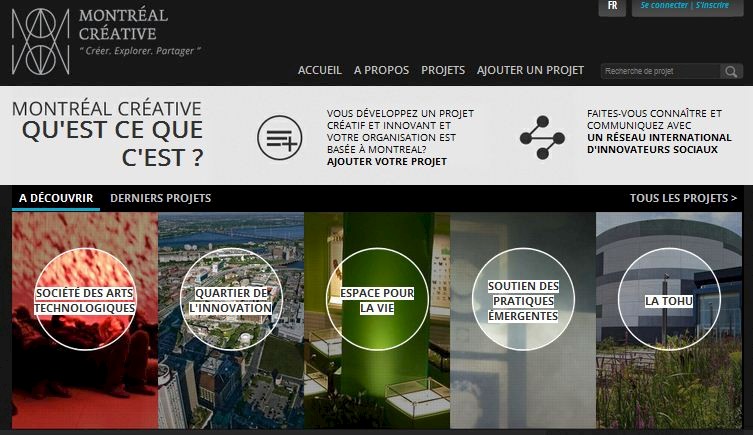
Task: Focus the Recherche de projet search field
Action: click(x=660, y=72)
